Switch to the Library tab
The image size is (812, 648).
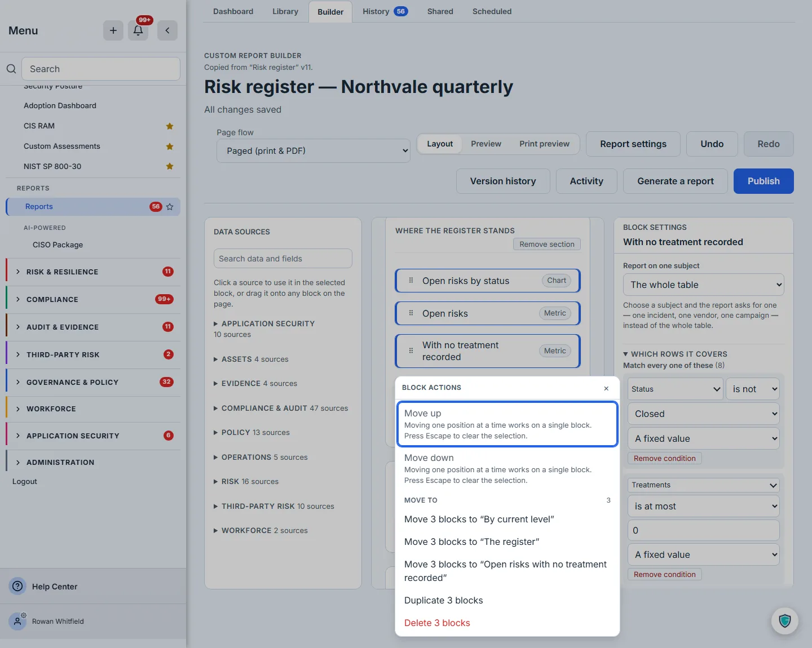pos(285,11)
